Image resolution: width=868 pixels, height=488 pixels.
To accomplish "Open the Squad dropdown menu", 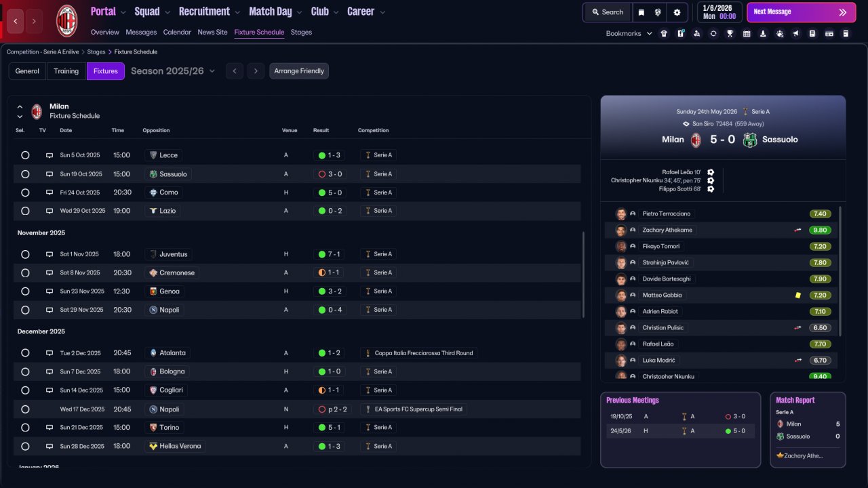I will [152, 12].
